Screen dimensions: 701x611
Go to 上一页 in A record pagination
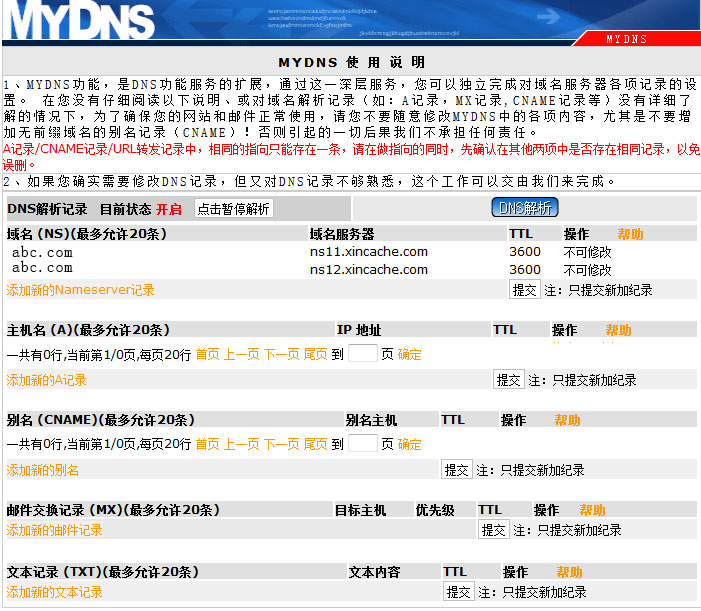point(241,354)
